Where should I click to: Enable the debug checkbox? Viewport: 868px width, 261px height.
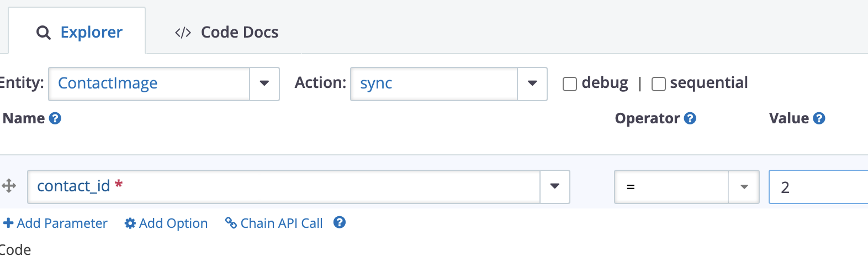(570, 84)
